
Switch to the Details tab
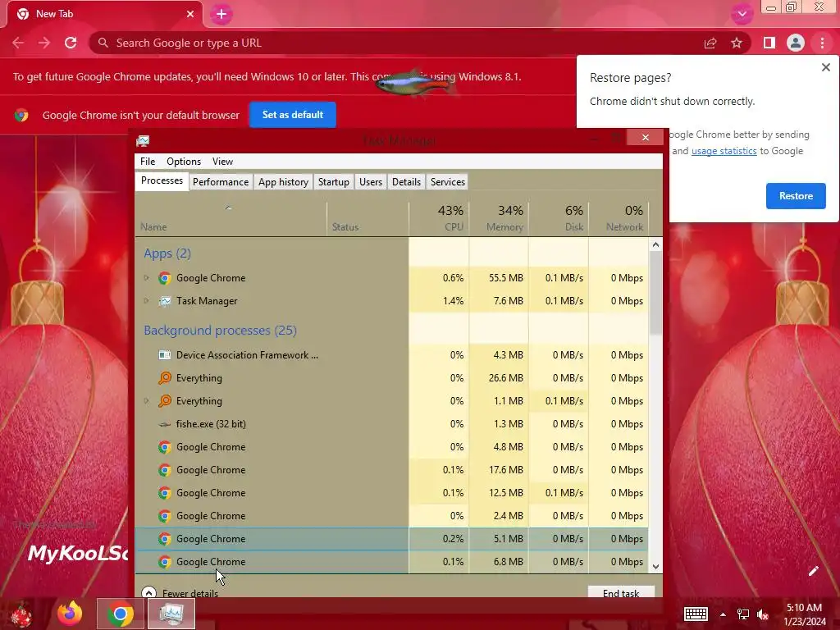click(x=406, y=182)
